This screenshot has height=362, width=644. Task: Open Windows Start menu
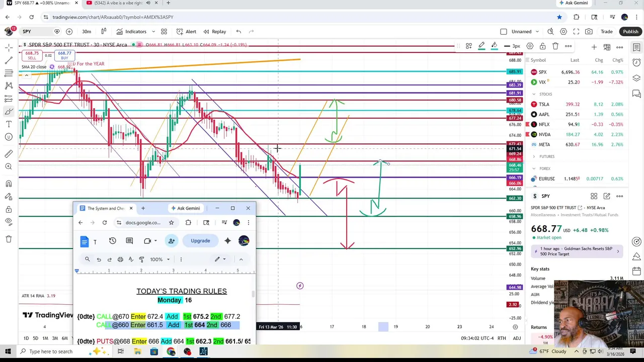8,351
